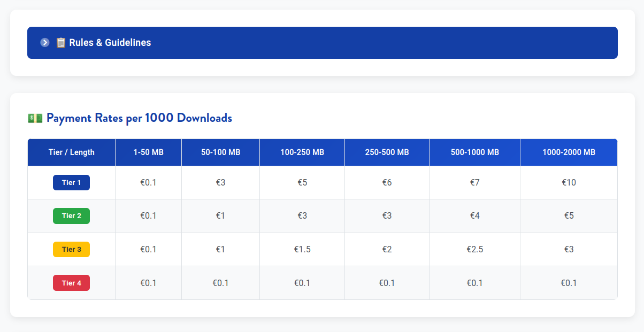
Task: Select the blue Tier 1 badge
Action: click(71, 182)
